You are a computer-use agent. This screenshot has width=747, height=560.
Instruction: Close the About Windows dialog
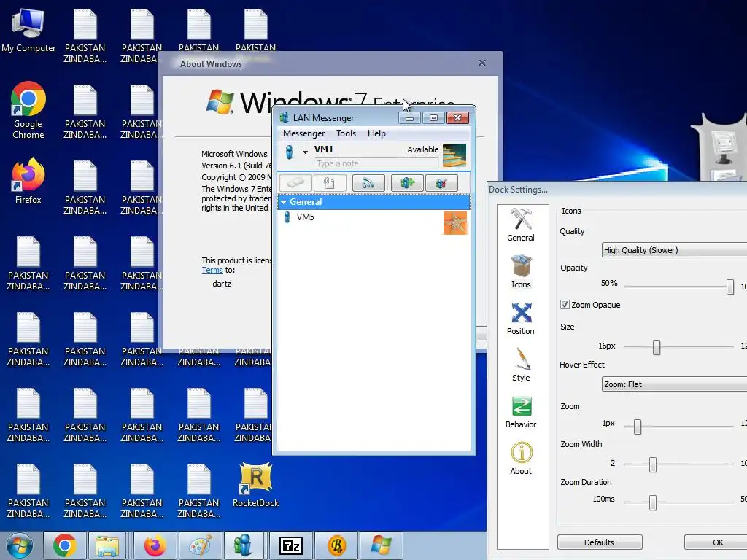point(482,63)
